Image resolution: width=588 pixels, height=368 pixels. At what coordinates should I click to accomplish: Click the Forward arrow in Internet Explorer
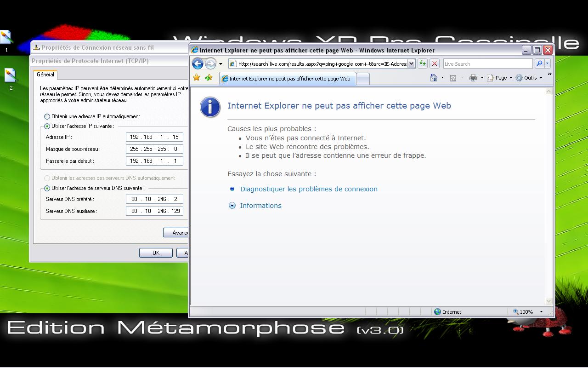click(x=210, y=63)
